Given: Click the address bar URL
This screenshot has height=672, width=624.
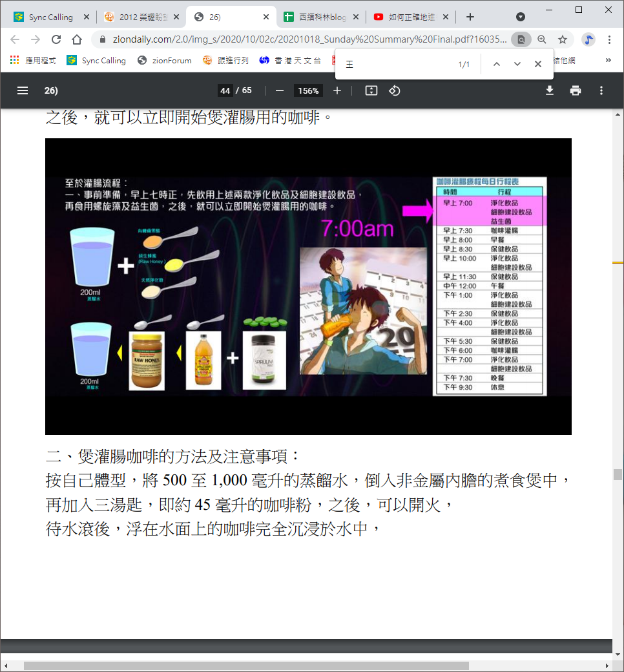Looking at the screenshot, I should point(309,39).
